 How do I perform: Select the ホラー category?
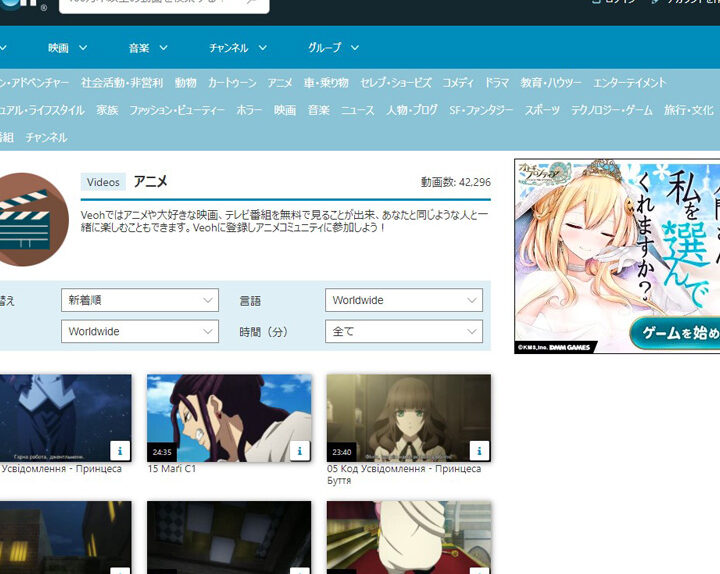pyautogui.click(x=249, y=110)
